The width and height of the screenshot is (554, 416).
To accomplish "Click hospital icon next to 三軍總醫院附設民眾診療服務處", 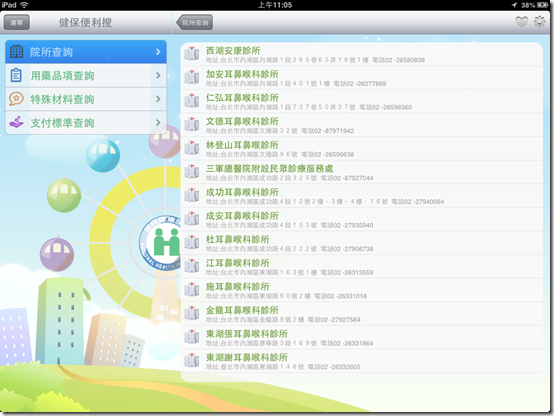I will (192, 171).
